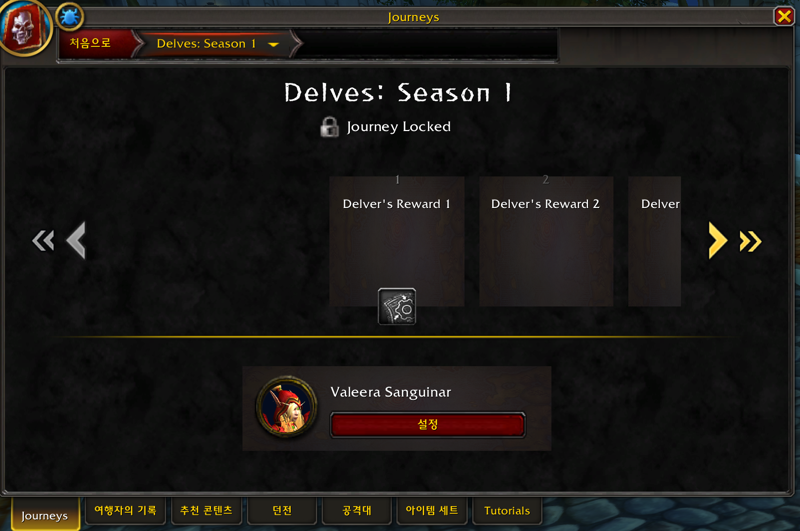Switch to the 여행자의 기록 tab

125,511
